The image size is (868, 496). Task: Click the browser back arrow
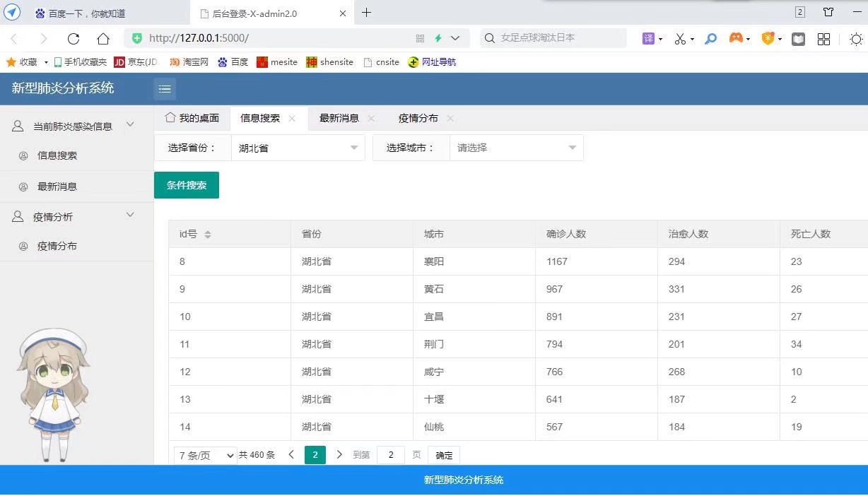(14, 38)
